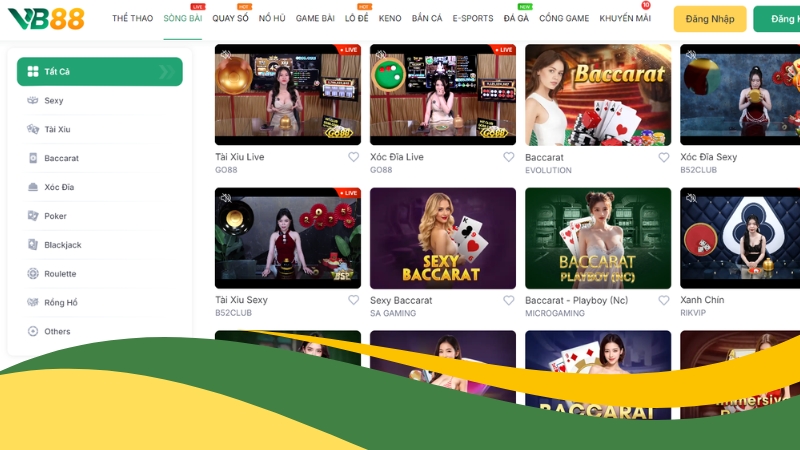
Task: Select the Tất Cả category
Action: coord(99,71)
